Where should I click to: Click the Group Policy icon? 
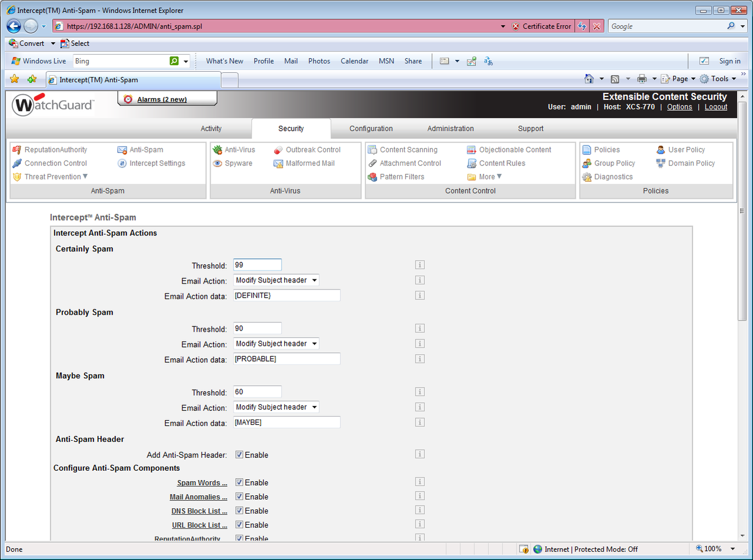point(587,164)
